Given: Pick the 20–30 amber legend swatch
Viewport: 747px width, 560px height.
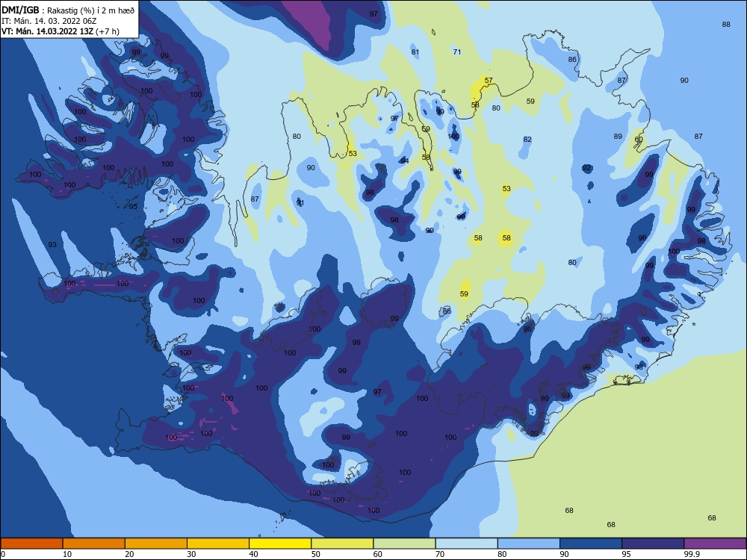Looking at the screenshot, I should pyautogui.click(x=156, y=544).
